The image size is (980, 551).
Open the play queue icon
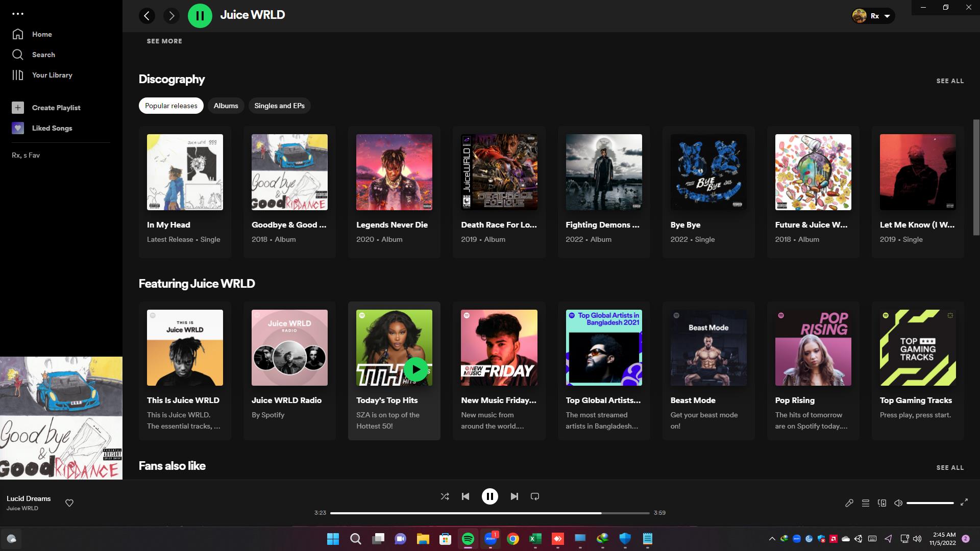click(x=866, y=503)
